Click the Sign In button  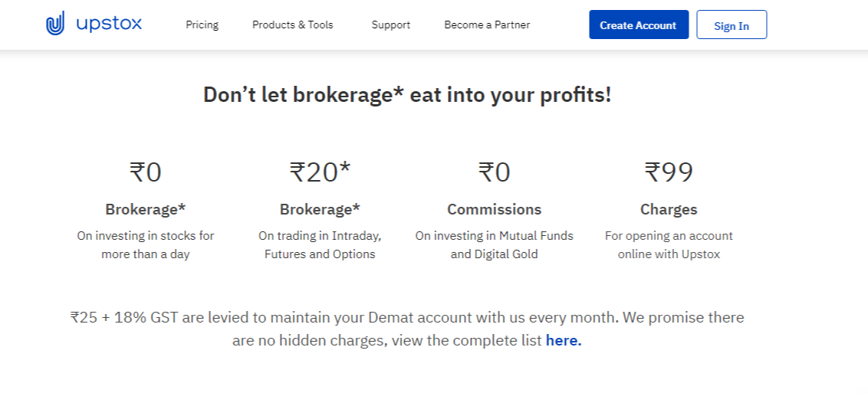[732, 25]
